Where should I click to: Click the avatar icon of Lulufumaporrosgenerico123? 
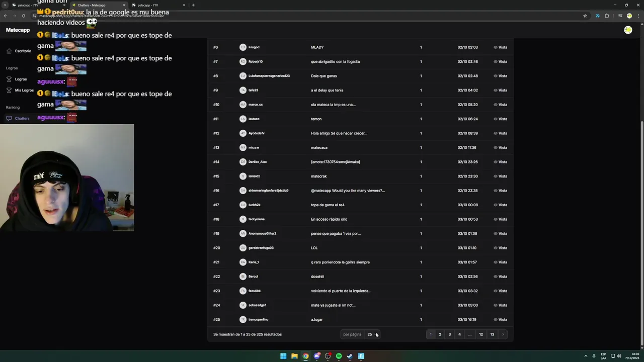(x=243, y=76)
